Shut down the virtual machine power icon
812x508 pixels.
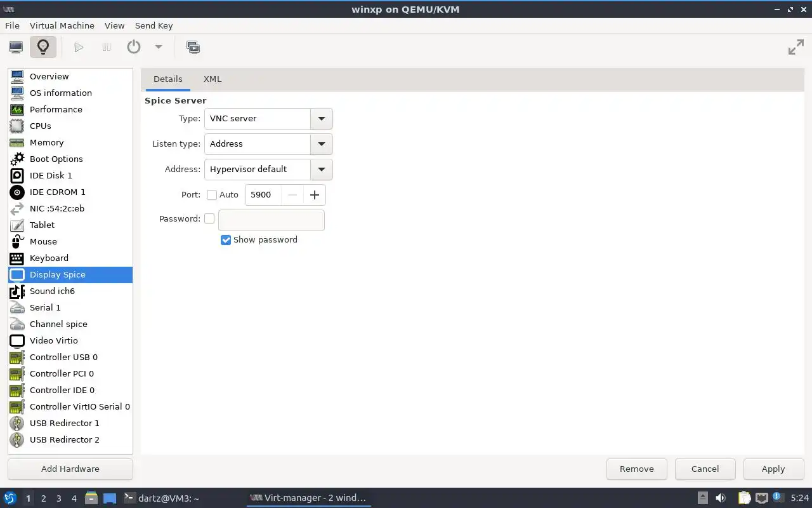point(134,47)
